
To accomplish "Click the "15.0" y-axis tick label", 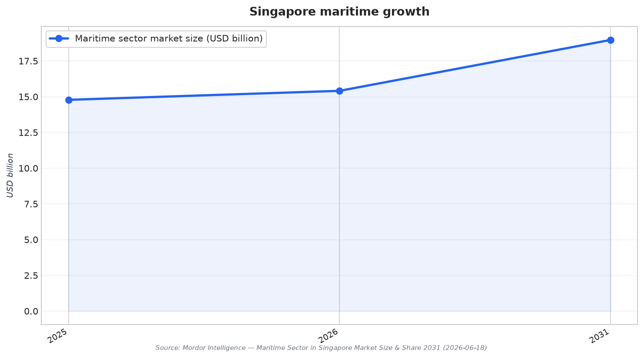I will click(x=28, y=97).
